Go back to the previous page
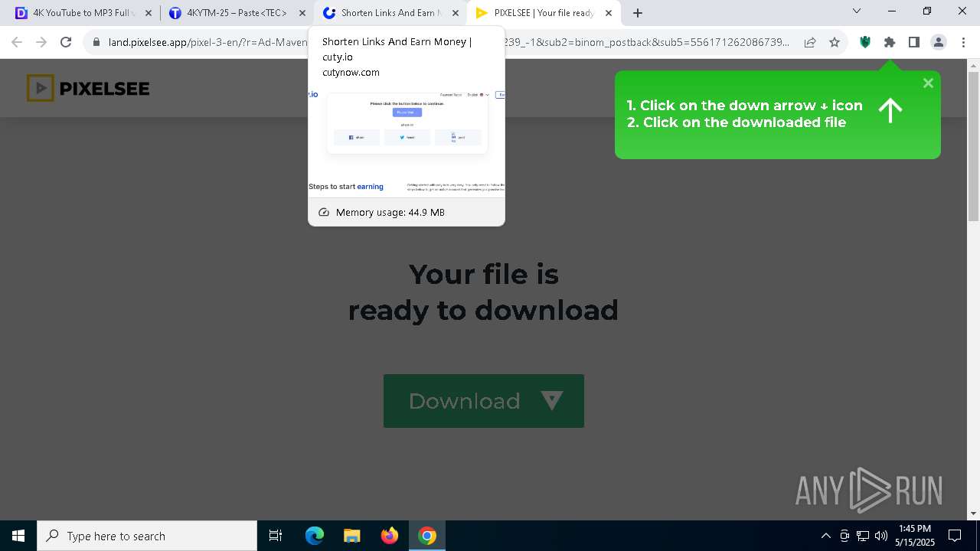 tap(17, 42)
